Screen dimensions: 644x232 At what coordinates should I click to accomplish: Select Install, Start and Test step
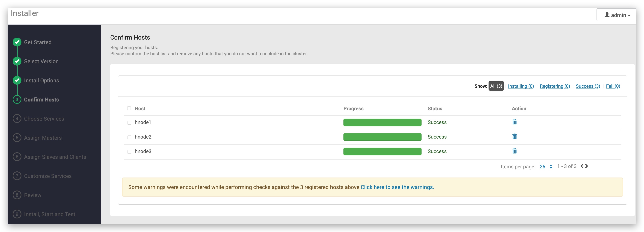pyautogui.click(x=50, y=214)
